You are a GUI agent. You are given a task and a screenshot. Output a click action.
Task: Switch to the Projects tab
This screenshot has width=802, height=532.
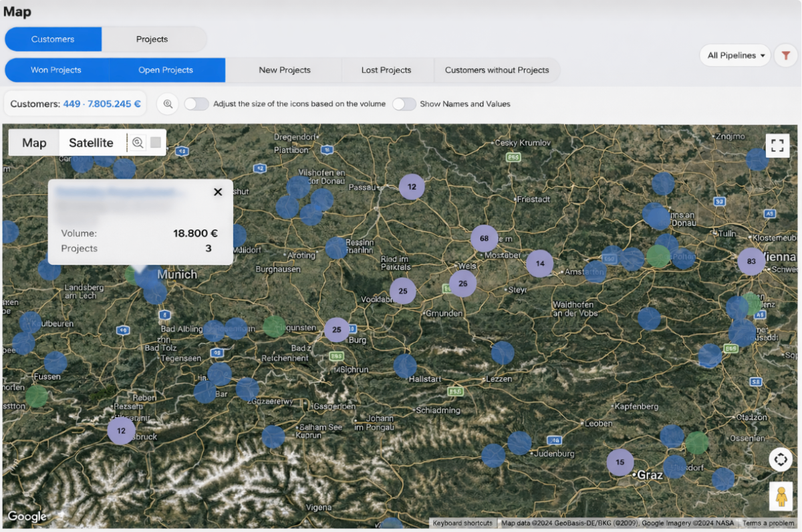click(x=152, y=39)
